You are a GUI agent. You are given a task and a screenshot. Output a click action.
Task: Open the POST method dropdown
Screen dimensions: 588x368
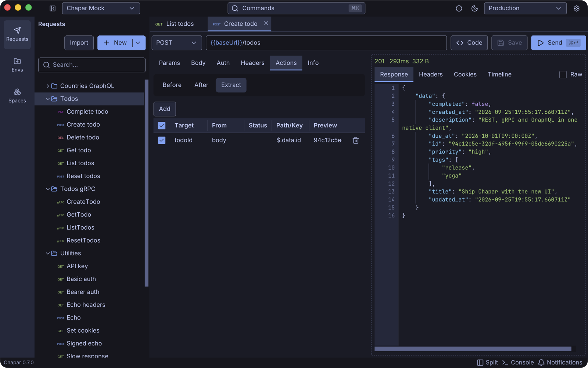coord(177,43)
